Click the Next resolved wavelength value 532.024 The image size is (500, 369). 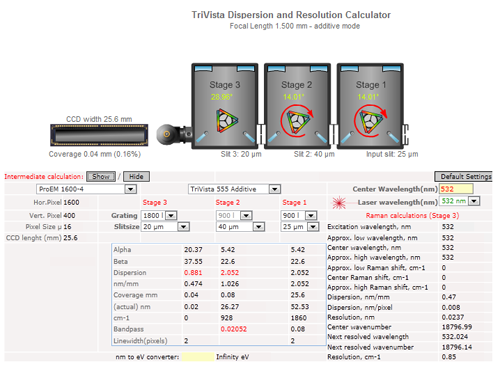tap(455, 337)
